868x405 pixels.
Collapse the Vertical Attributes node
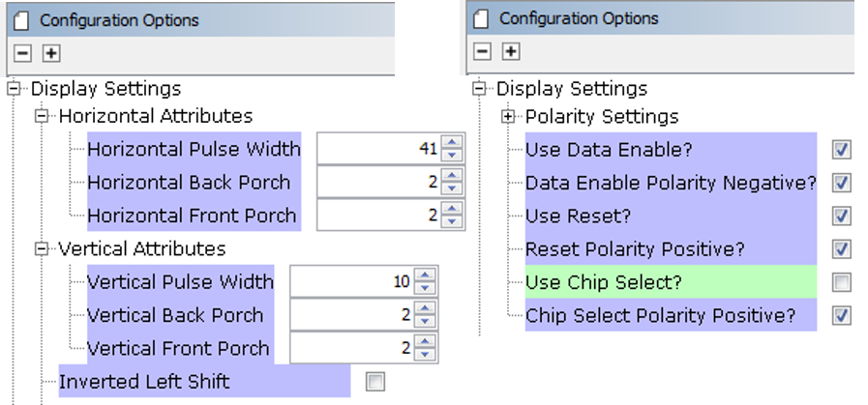coord(42,249)
